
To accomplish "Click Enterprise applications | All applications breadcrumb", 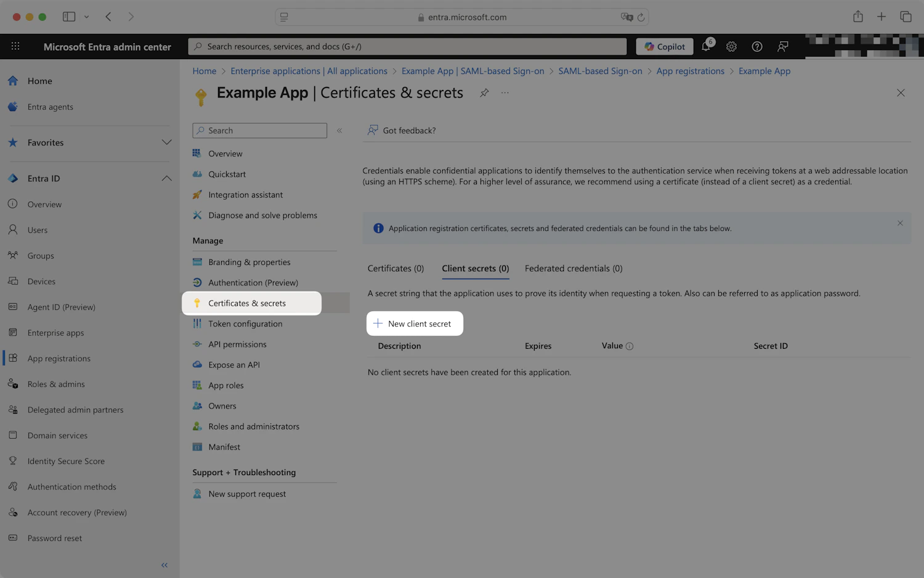I will [x=309, y=71].
